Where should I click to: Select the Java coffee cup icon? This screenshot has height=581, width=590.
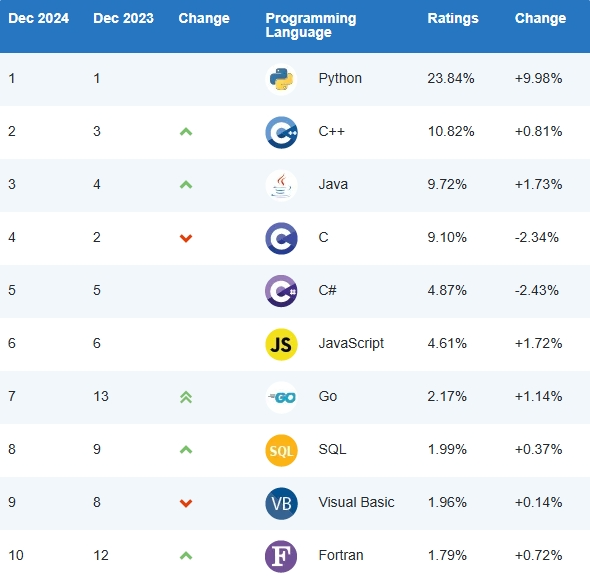tap(281, 185)
